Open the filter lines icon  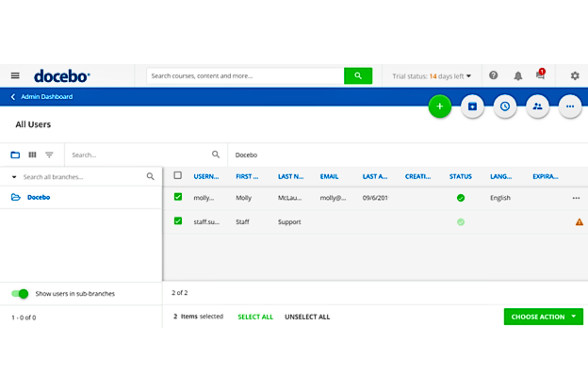pyautogui.click(x=49, y=154)
